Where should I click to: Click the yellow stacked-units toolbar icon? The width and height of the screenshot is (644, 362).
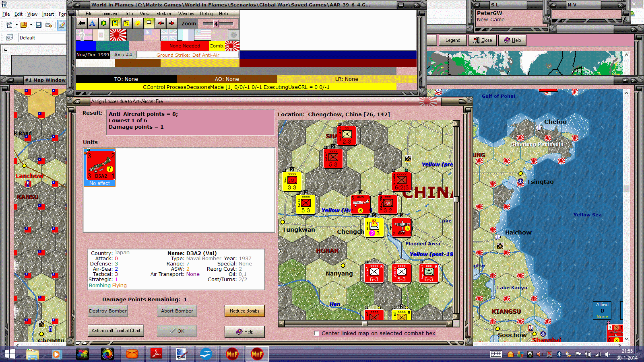click(x=126, y=23)
